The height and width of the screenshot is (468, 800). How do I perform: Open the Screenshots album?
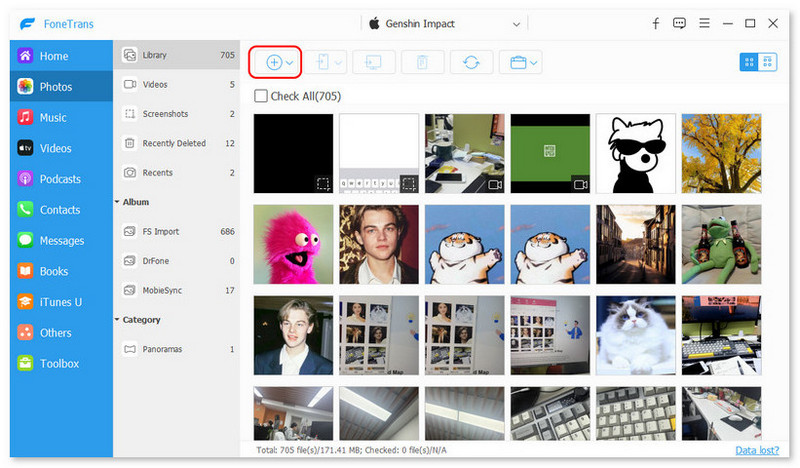click(x=177, y=114)
